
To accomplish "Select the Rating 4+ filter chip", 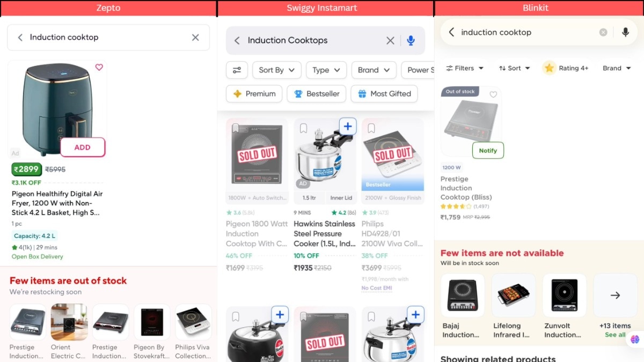I will pos(566,68).
